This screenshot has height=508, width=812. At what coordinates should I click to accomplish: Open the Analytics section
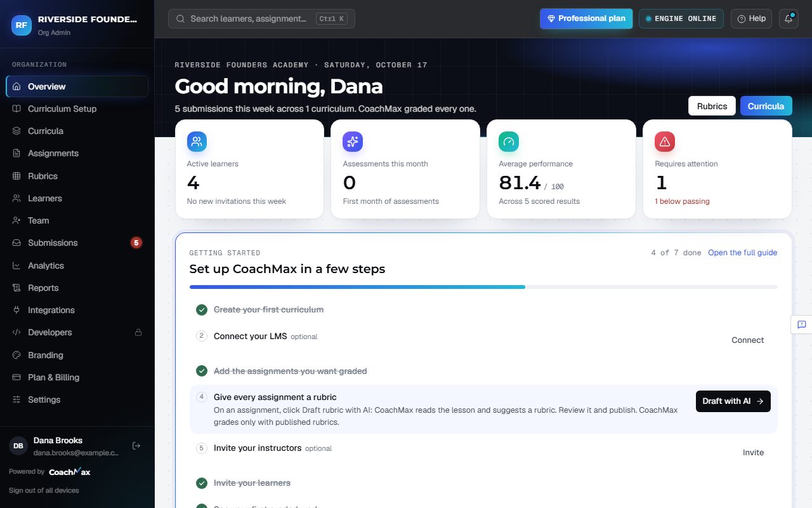(77, 265)
